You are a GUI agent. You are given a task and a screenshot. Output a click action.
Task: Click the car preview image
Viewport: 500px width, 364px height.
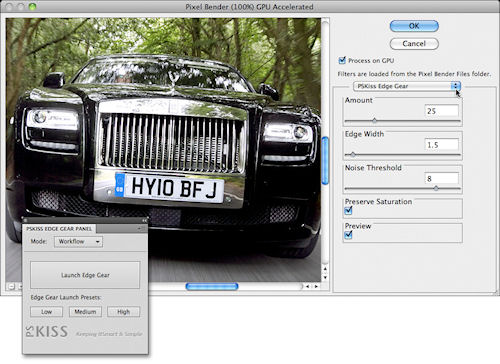(163, 150)
